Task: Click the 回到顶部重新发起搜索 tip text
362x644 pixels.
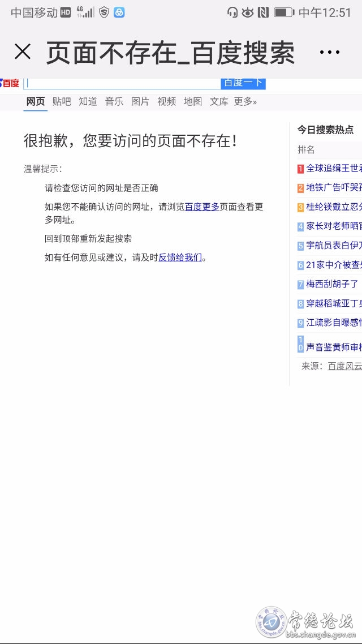Action: coord(88,239)
